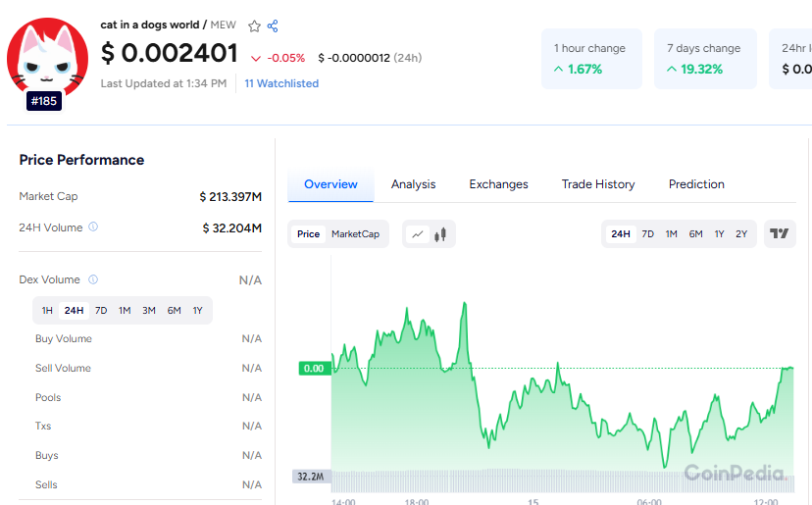
Task: Click the Pools row label
Action: tap(48, 397)
